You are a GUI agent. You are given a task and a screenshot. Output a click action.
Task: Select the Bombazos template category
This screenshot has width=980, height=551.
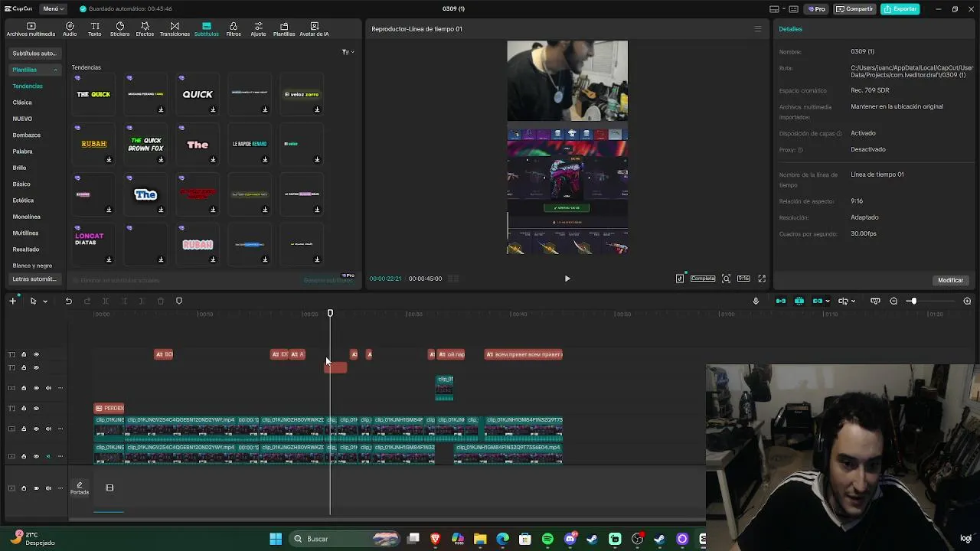pyautogui.click(x=27, y=135)
